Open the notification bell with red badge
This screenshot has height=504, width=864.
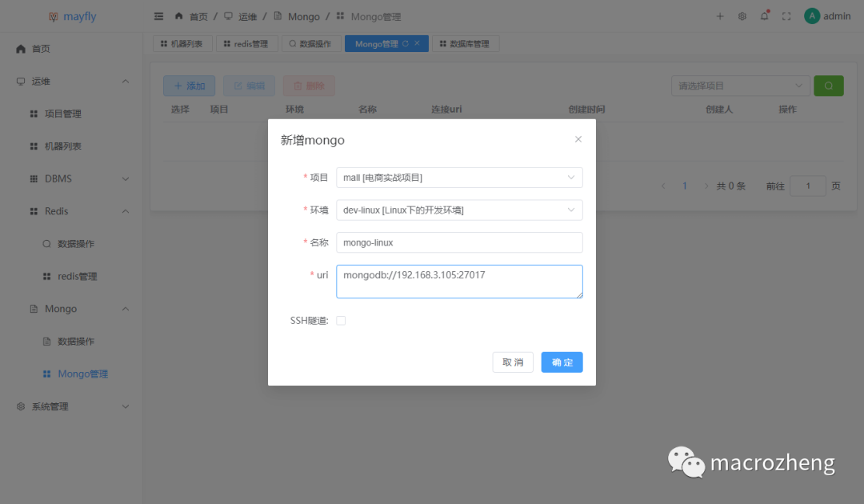tap(765, 15)
